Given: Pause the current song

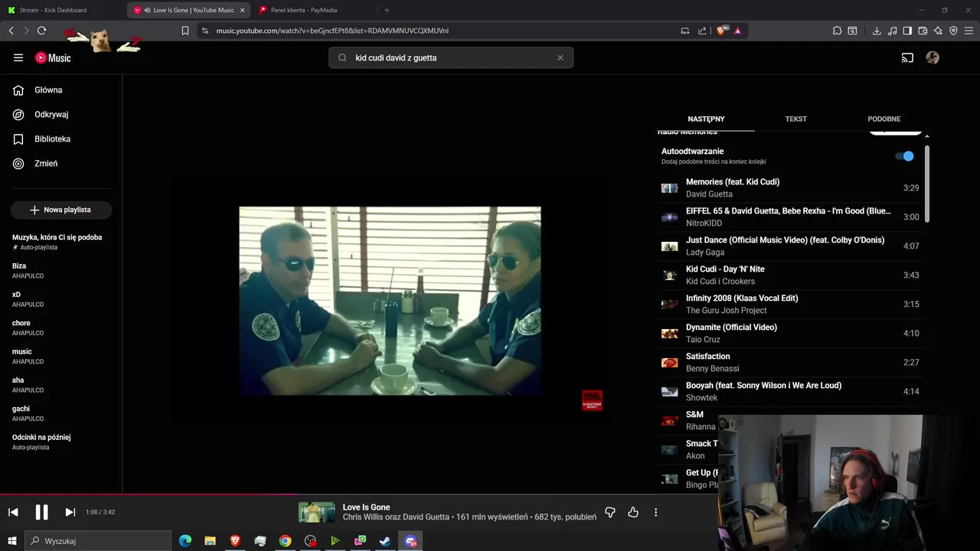Looking at the screenshot, I should pos(41,512).
